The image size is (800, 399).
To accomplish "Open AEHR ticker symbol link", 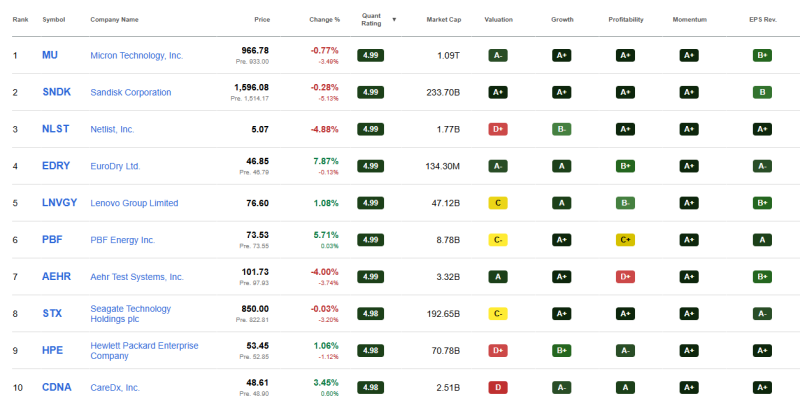I will pos(57,277).
